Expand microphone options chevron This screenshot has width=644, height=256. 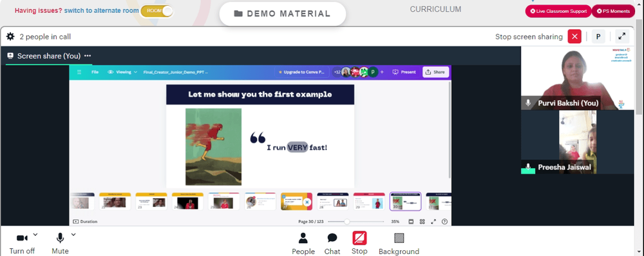pos(73,235)
